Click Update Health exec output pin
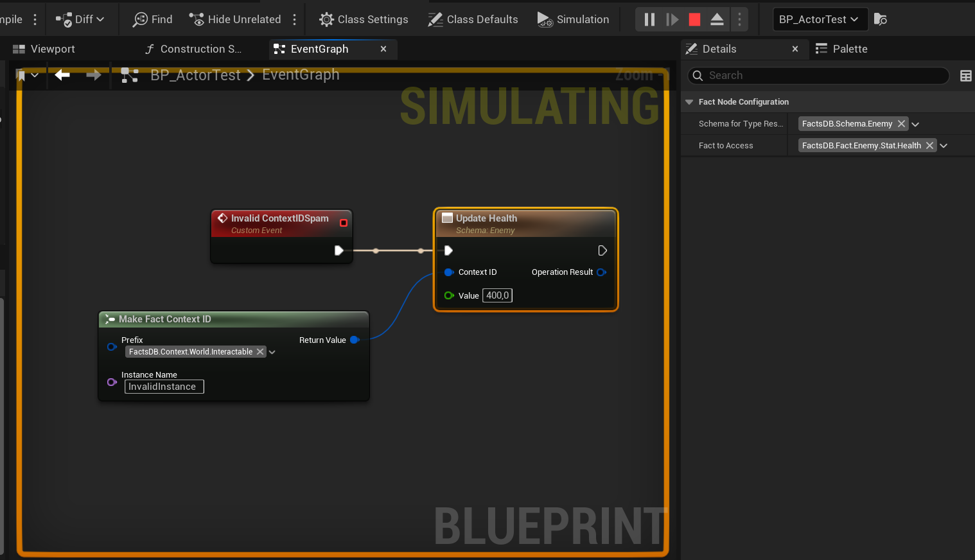Image resolution: width=975 pixels, height=560 pixels. [x=602, y=250]
